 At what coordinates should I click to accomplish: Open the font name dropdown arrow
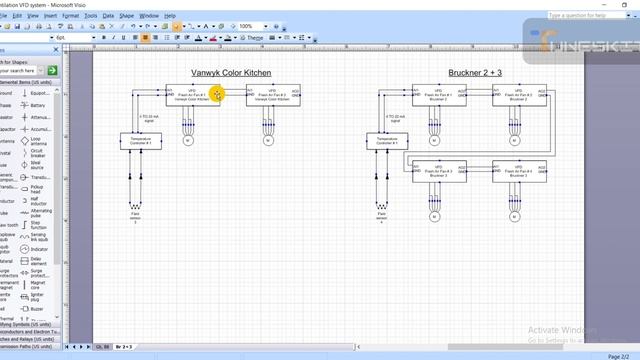coord(52,38)
